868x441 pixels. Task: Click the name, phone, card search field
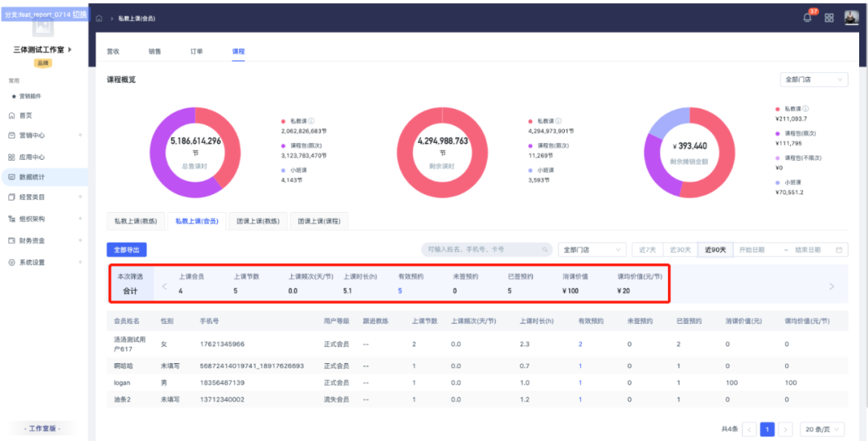tap(486, 250)
